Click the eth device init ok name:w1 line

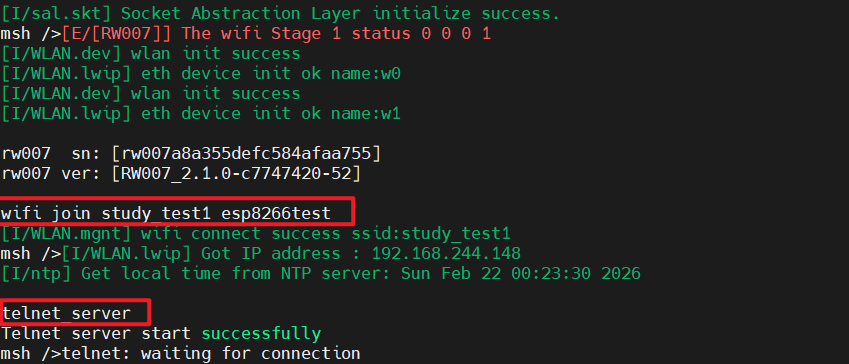click(201, 113)
